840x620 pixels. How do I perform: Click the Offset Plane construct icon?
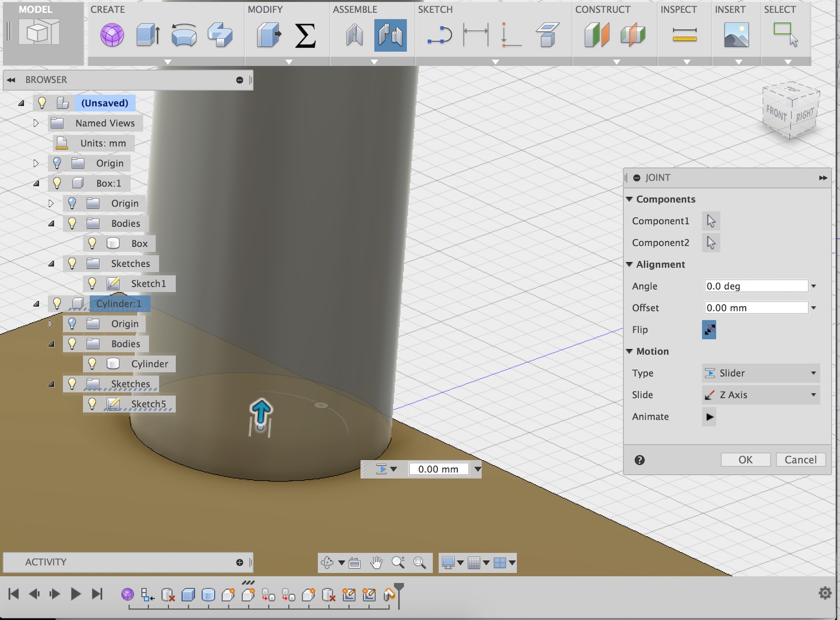(x=596, y=35)
